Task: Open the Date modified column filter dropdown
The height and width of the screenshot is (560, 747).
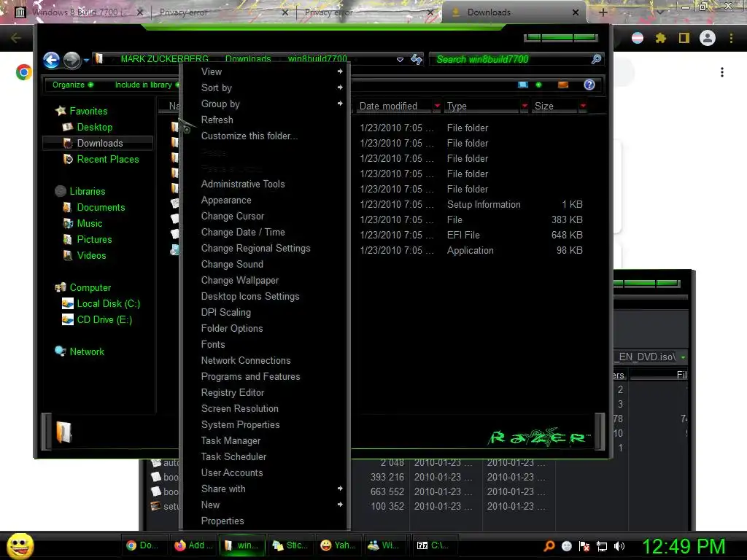Action: tap(437, 106)
